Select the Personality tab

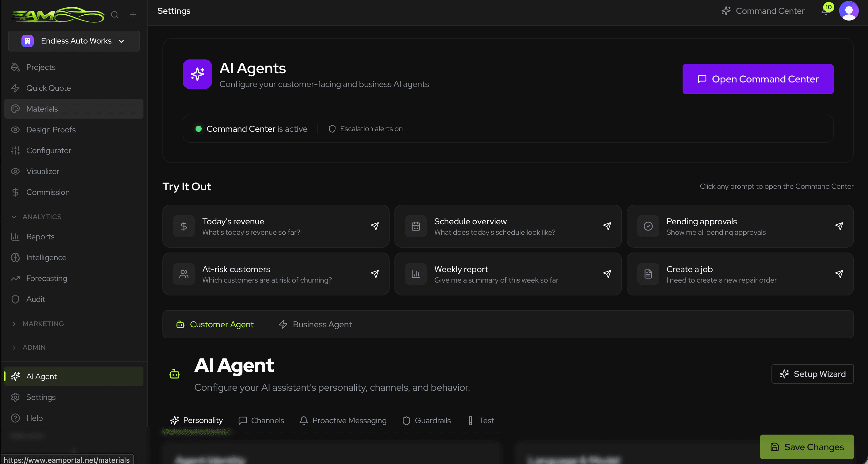[x=196, y=420]
